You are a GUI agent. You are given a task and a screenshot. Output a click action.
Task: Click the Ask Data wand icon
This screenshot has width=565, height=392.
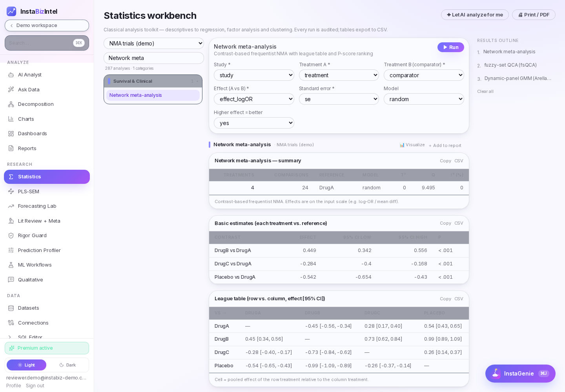11,89
